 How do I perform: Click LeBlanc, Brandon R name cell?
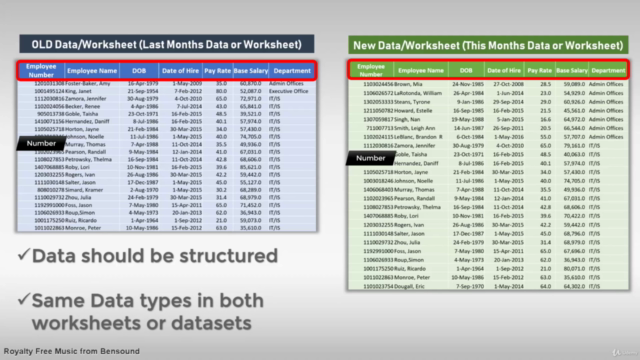(418, 137)
